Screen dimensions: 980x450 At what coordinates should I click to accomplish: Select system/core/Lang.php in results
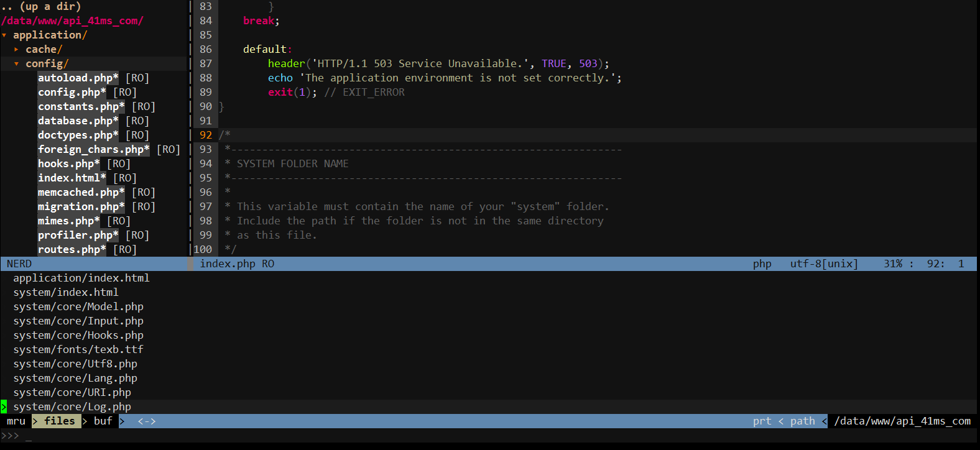[75, 379]
